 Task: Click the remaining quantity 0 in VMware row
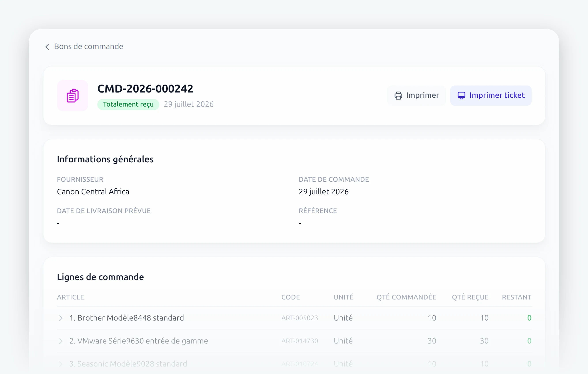(529, 341)
